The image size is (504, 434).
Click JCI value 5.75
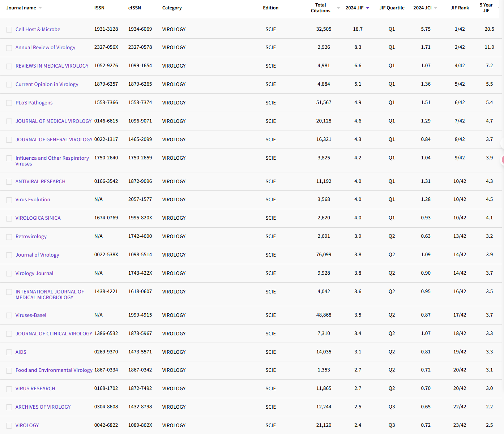coord(426,29)
